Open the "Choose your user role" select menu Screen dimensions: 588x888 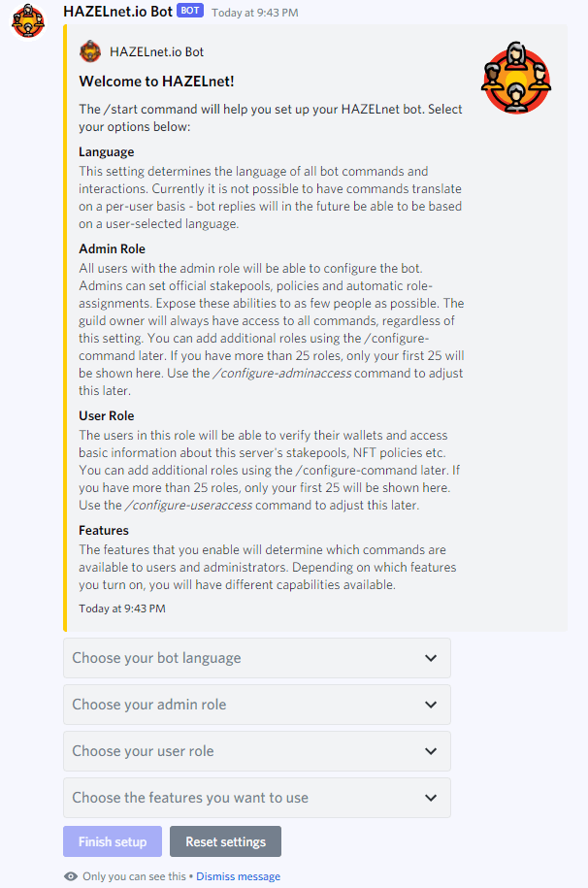[x=243, y=751]
